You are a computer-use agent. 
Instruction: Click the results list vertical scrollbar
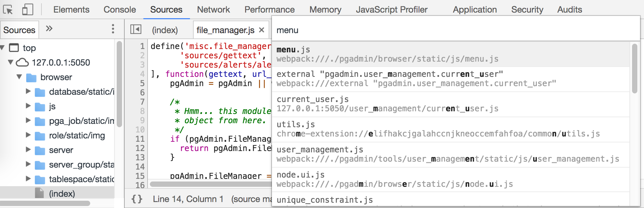click(x=634, y=69)
